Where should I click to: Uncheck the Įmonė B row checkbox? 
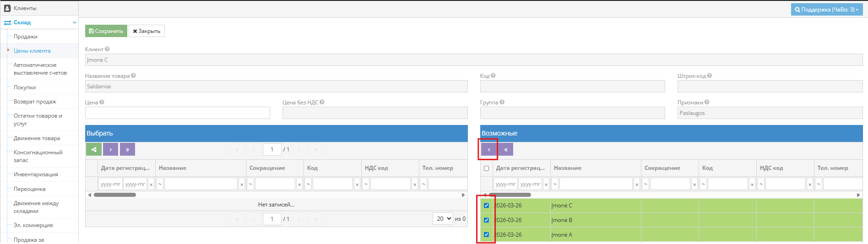(486, 220)
